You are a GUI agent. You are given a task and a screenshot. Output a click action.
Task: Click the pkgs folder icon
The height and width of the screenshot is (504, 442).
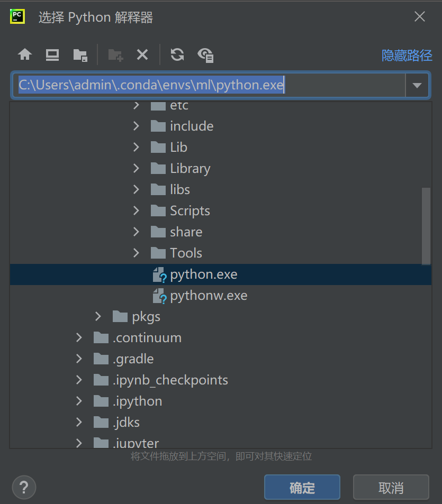[120, 317]
